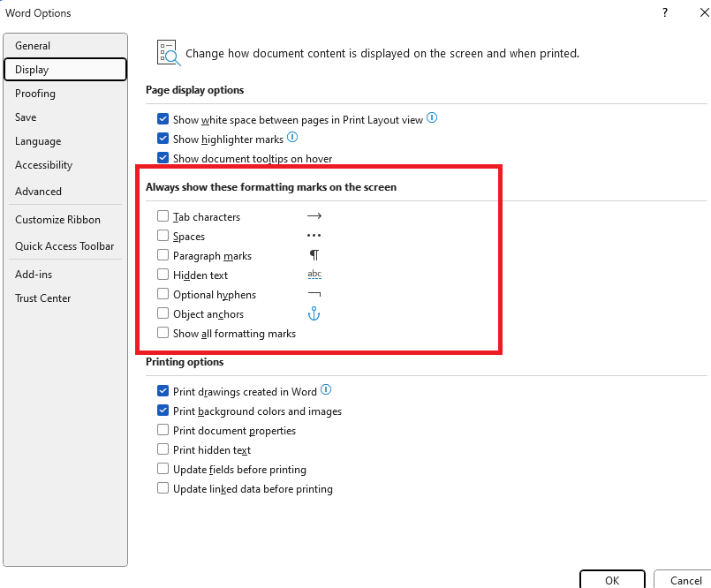The width and height of the screenshot is (711, 588).
Task: Uncheck Show document tooltips on hover
Action: pos(163,158)
